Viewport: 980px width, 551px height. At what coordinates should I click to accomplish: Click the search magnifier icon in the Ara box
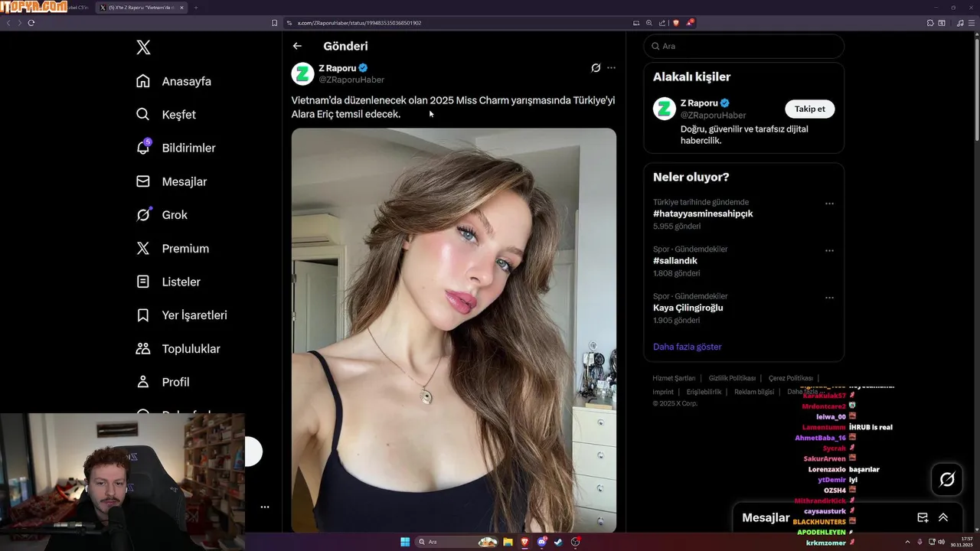655,46
